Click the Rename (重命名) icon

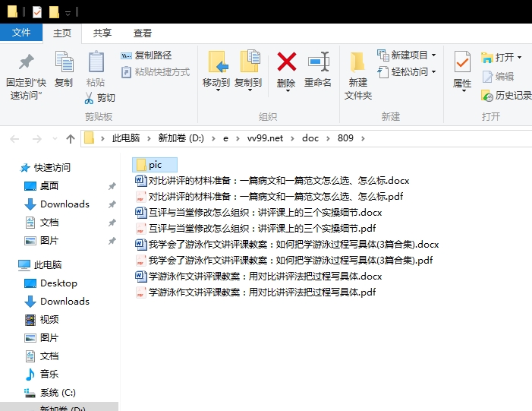coord(318,62)
